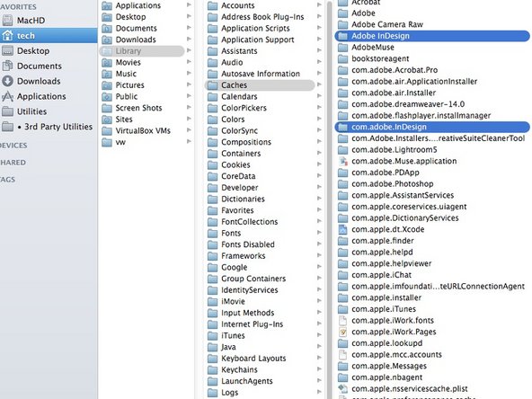
Task: Click the Adobe InDesign folder icon
Action: 343,36
